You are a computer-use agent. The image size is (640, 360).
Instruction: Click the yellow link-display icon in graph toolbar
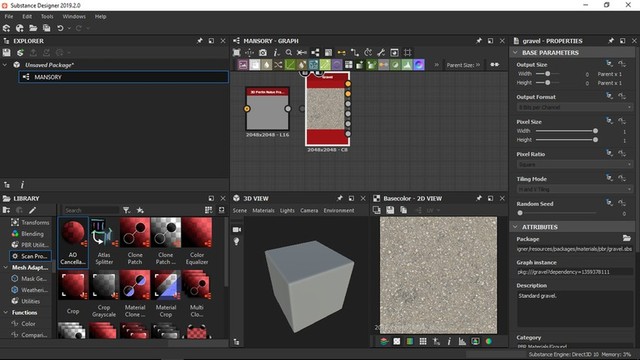pos(342,53)
